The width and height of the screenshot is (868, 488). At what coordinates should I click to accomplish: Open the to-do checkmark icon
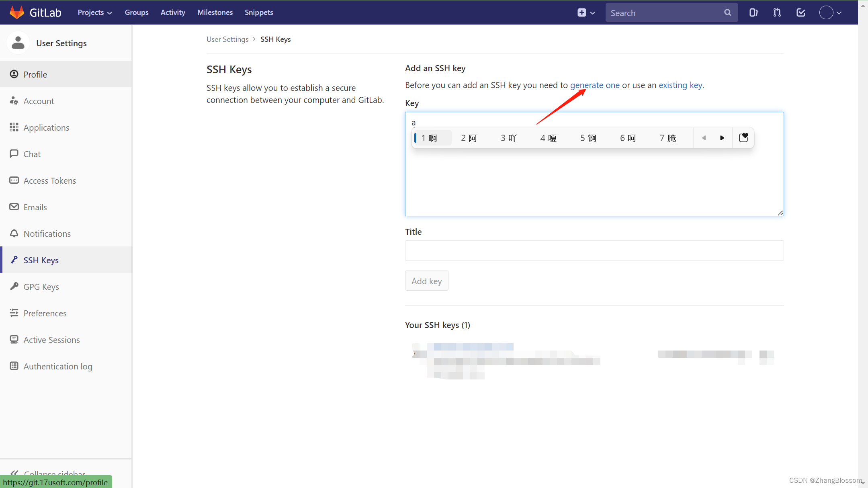point(801,12)
